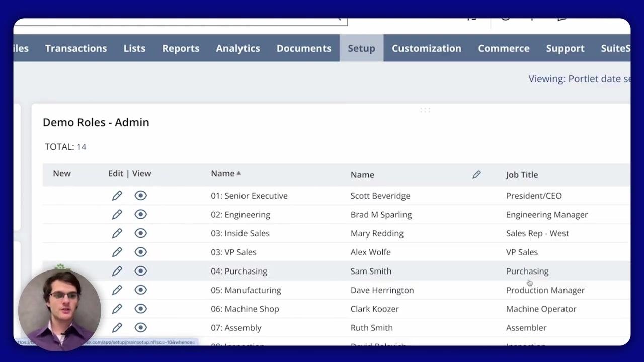This screenshot has height=362, width=644.
Task: Open the Analytics menu
Action: click(x=238, y=48)
